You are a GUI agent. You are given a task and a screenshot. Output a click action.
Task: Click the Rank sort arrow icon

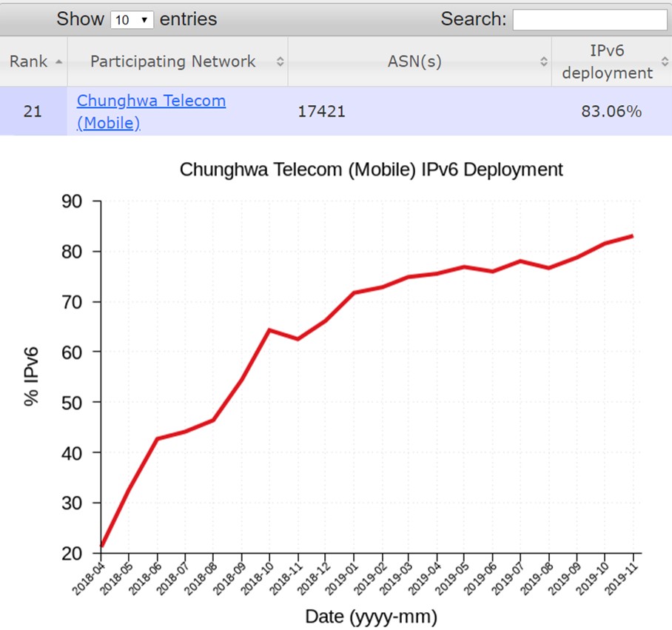coord(58,62)
